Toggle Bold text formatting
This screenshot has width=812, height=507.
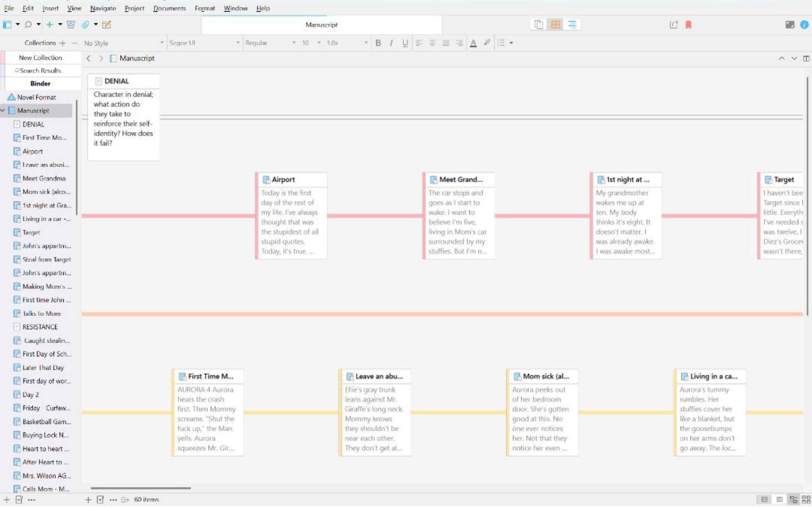click(x=378, y=43)
